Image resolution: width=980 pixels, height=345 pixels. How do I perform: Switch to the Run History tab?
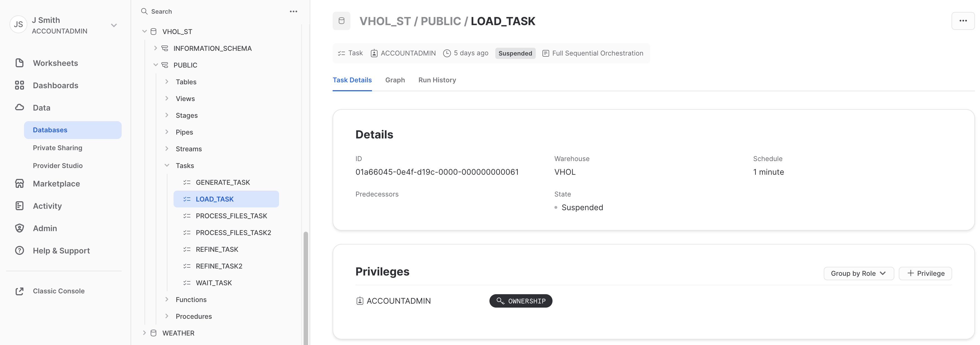pyautogui.click(x=437, y=80)
